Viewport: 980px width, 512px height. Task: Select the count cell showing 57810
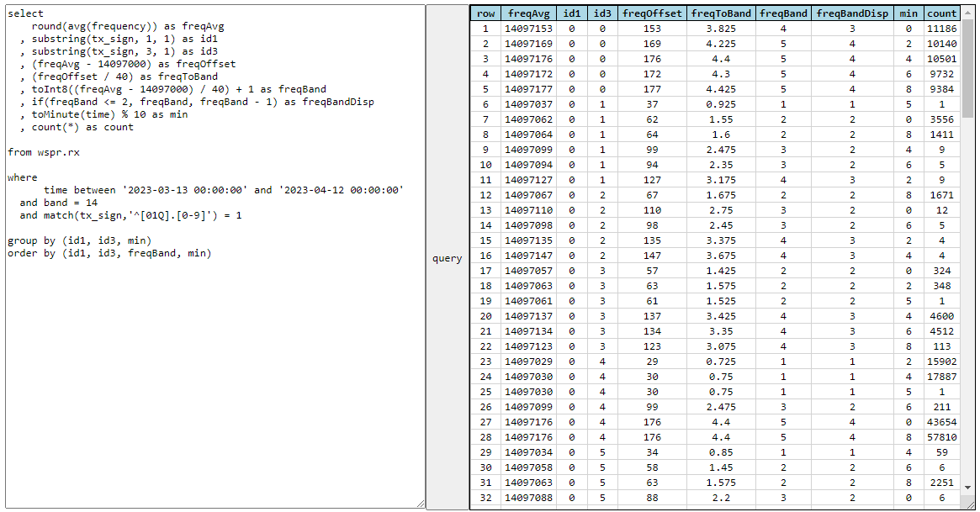(941, 437)
